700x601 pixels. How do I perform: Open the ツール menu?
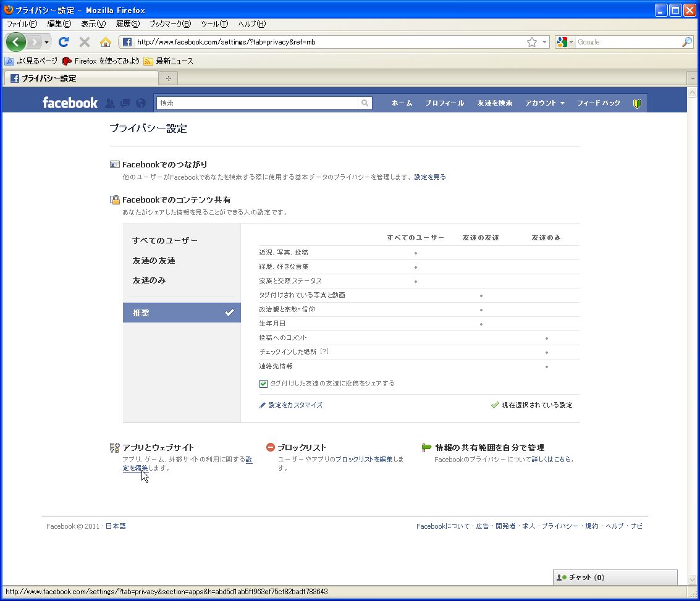[214, 24]
